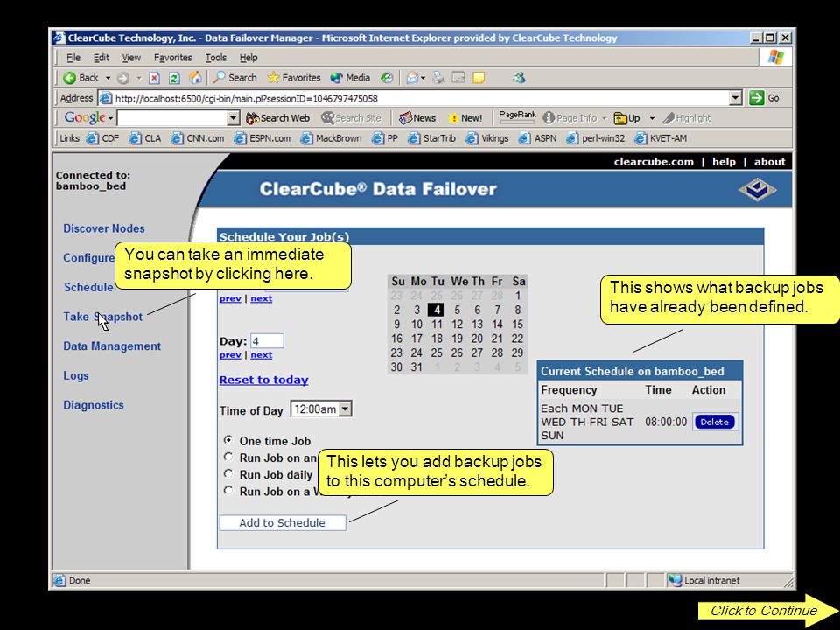Click the Mail envelope icon
The image size is (840, 630).
point(411,78)
